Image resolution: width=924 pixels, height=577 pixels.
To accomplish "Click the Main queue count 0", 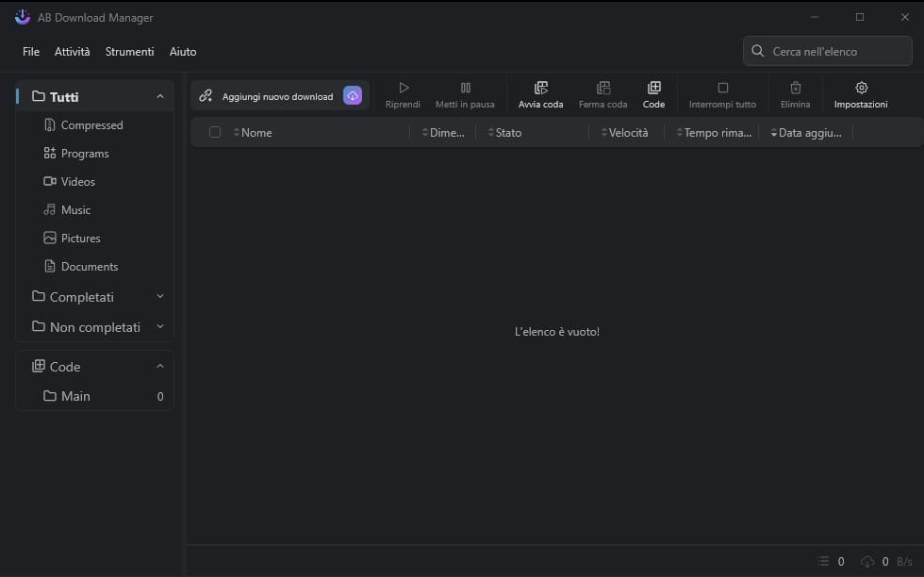I will click(x=160, y=397).
